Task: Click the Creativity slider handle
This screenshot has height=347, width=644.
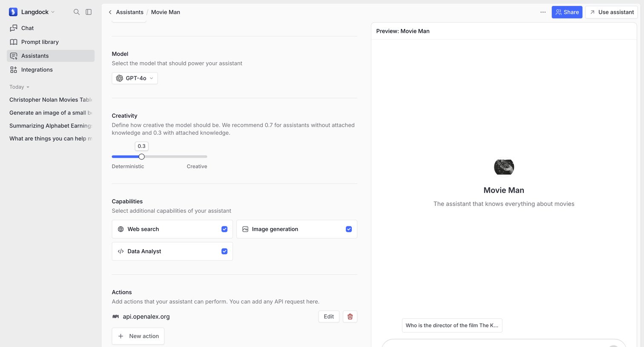Action: pyautogui.click(x=142, y=157)
